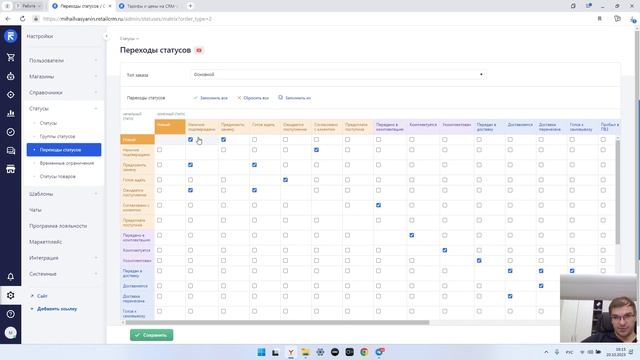The width and height of the screenshot is (640, 360).
Task: Collapse the Статусы settings section
Action: (x=63, y=109)
